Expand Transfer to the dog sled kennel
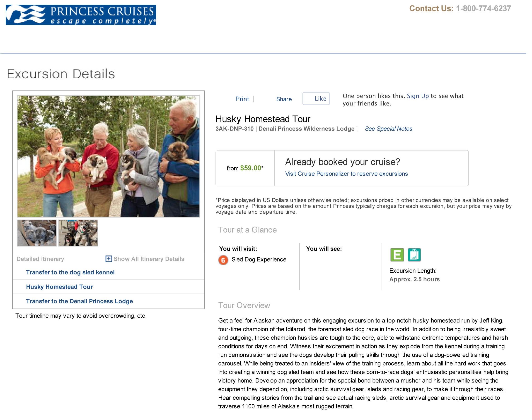Viewport: 532px width, 420px height. 70,272
